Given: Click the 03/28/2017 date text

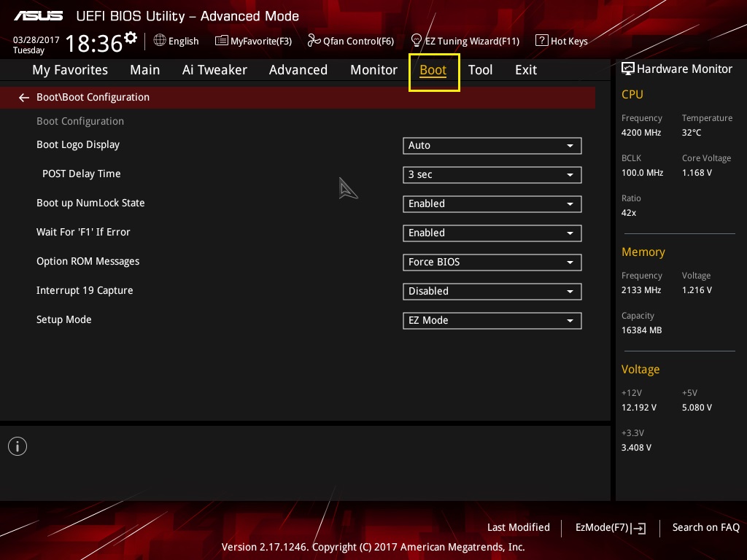Looking at the screenshot, I should pyautogui.click(x=36, y=39).
